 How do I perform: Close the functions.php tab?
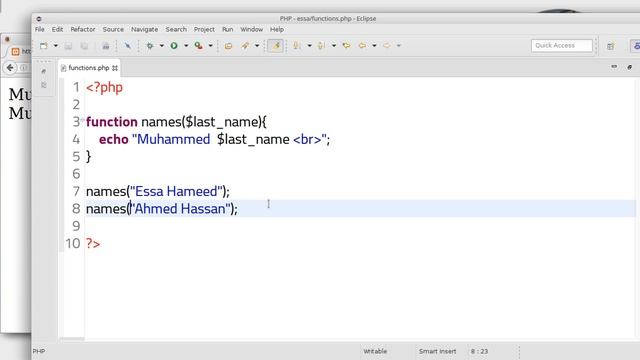(115, 68)
